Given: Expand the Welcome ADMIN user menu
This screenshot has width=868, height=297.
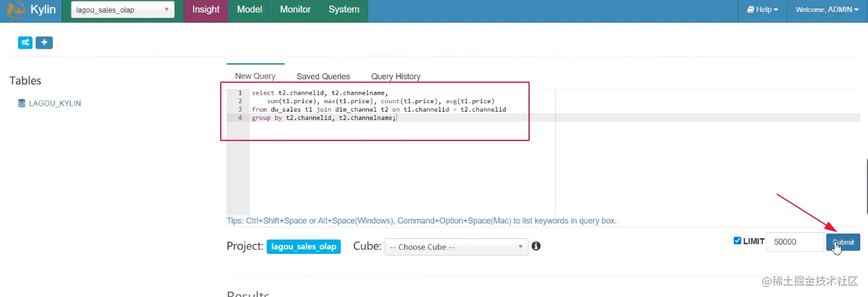Looking at the screenshot, I should pyautogui.click(x=827, y=10).
